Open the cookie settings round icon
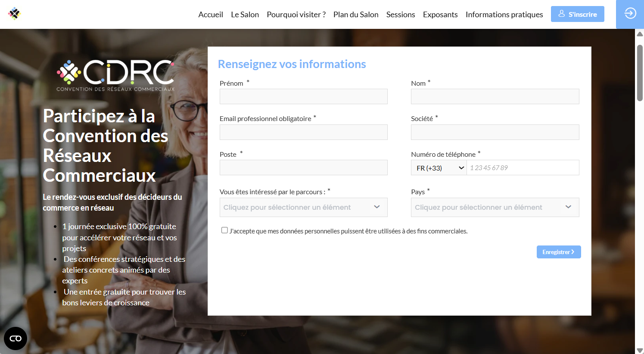Screen dimensions: 644x354 (16, 338)
